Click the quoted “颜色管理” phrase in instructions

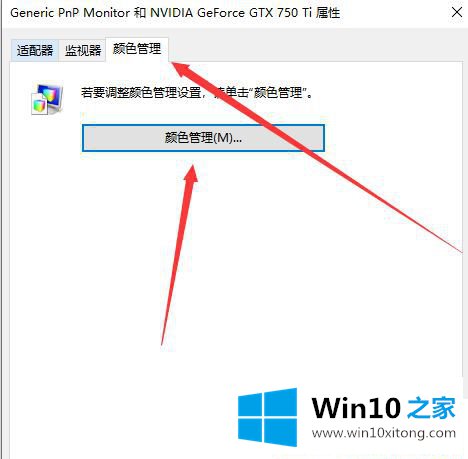278,92
